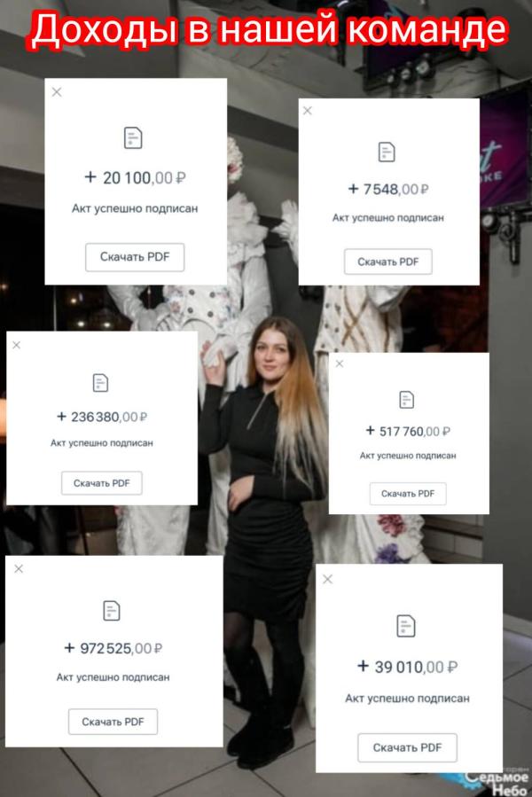
Task: Close the 972 525,00 ₽ card
Action: tap(19, 568)
